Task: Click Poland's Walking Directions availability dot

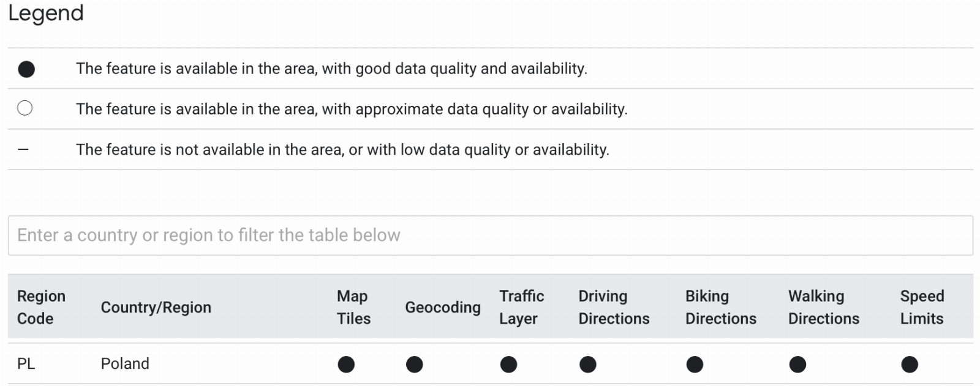Action: 797,365
